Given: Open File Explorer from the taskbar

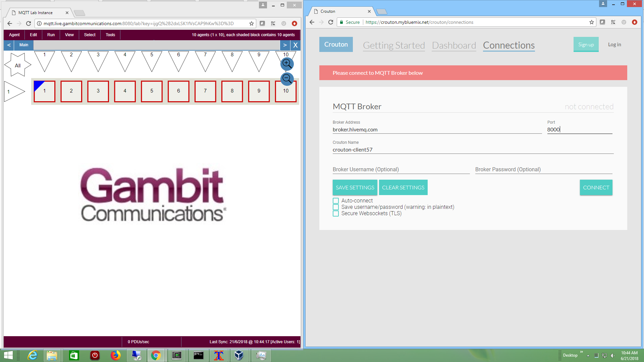Looking at the screenshot, I should 52,355.
